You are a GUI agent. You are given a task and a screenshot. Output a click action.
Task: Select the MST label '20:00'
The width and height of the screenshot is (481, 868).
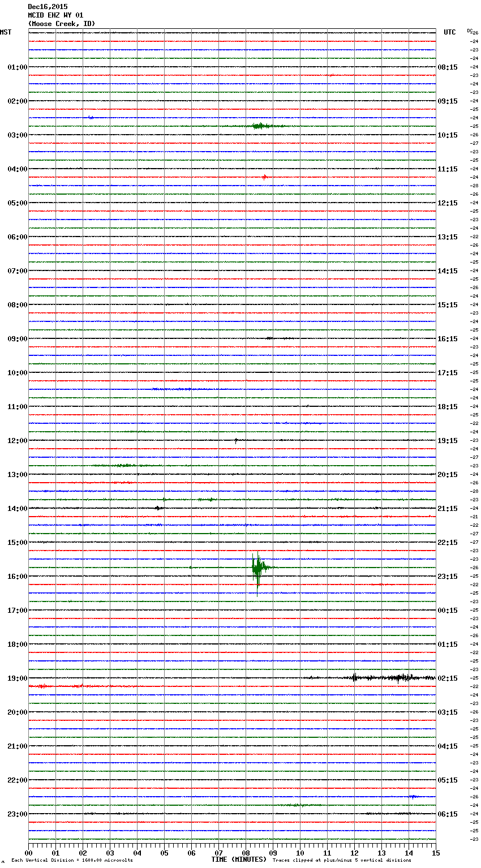coord(17,712)
